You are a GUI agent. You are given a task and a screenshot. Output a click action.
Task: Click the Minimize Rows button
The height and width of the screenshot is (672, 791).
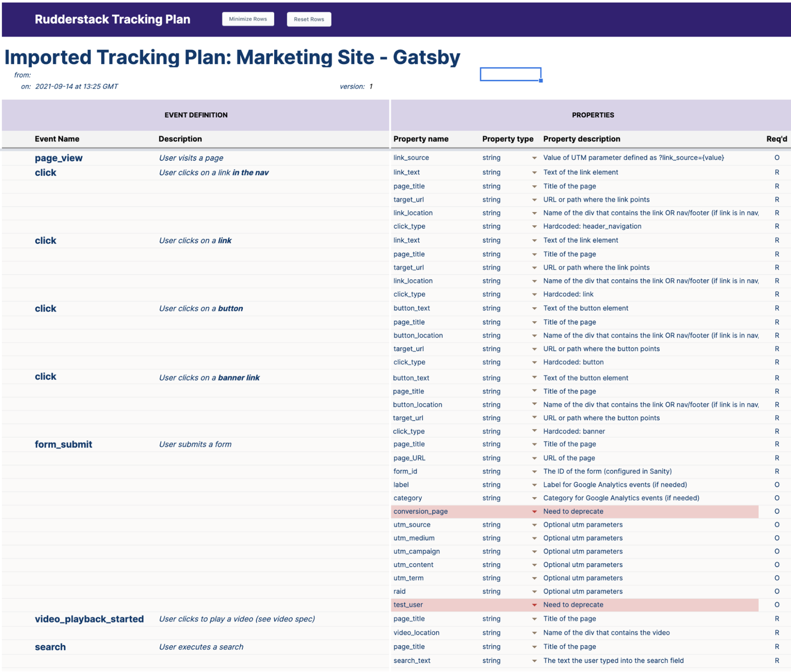tap(248, 18)
